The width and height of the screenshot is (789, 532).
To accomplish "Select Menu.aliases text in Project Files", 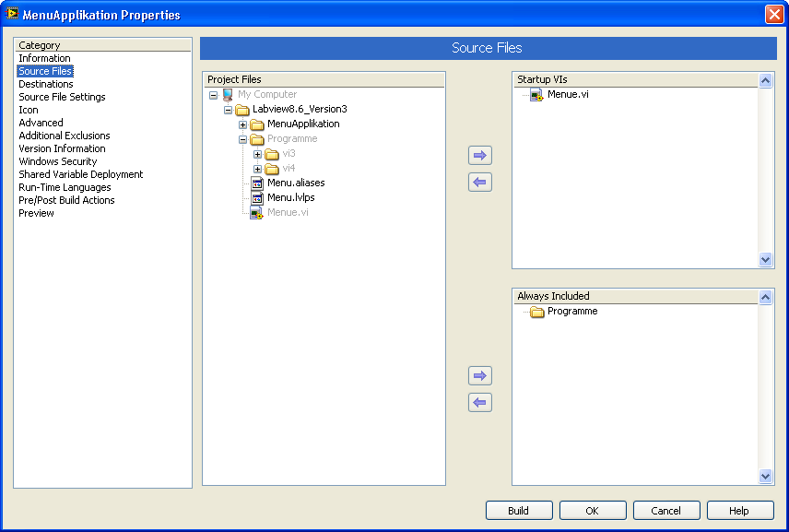I will point(296,183).
